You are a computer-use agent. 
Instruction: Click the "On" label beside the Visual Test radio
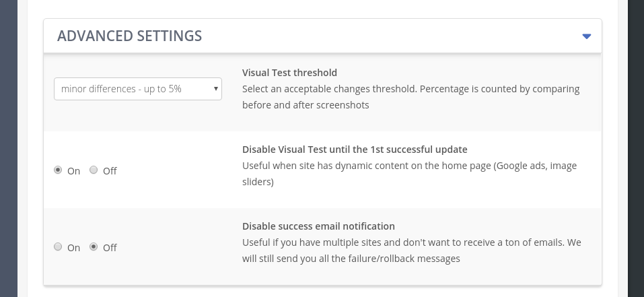(x=73, y=171)
